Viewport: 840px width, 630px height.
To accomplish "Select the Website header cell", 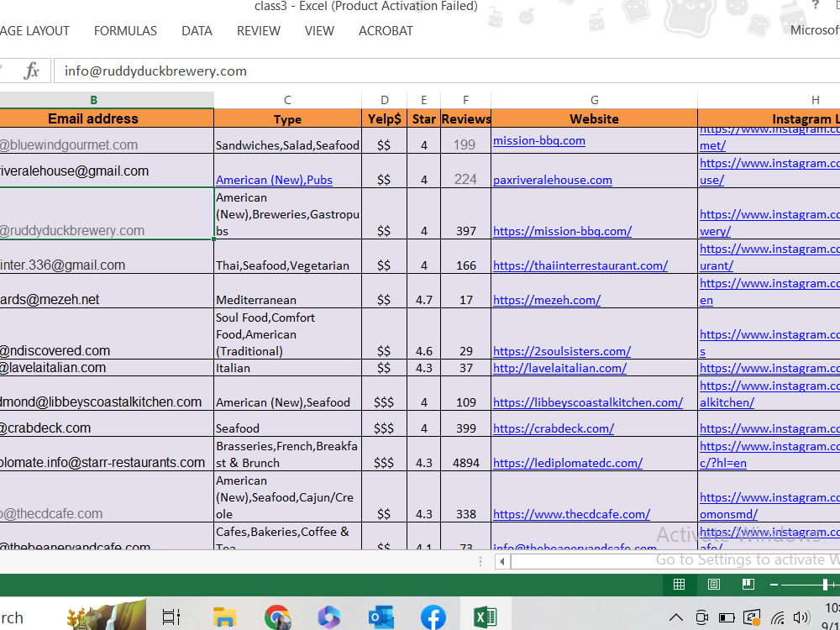I will pyautogui.click(x=594, y=118).
